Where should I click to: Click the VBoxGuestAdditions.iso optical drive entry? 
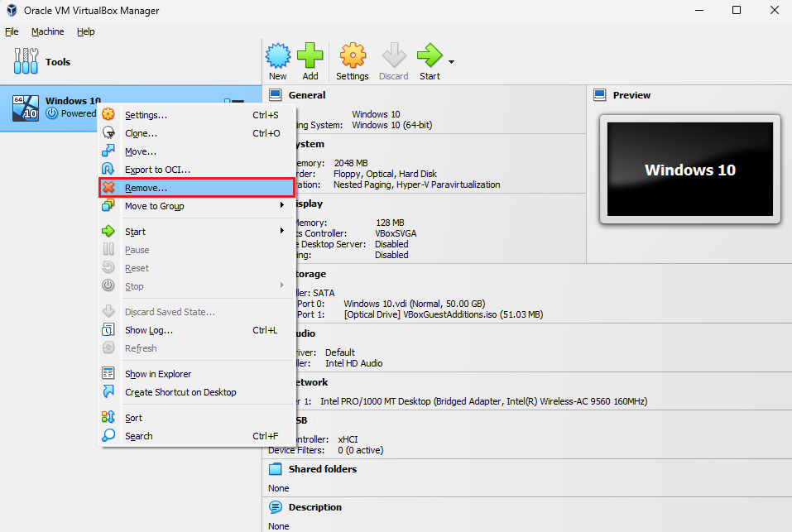pyautogui.click(x=444, y=314)
